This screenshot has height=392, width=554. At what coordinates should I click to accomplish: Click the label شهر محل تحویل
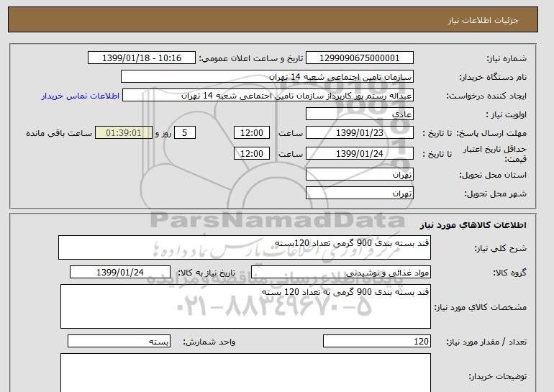coord(495,193)
